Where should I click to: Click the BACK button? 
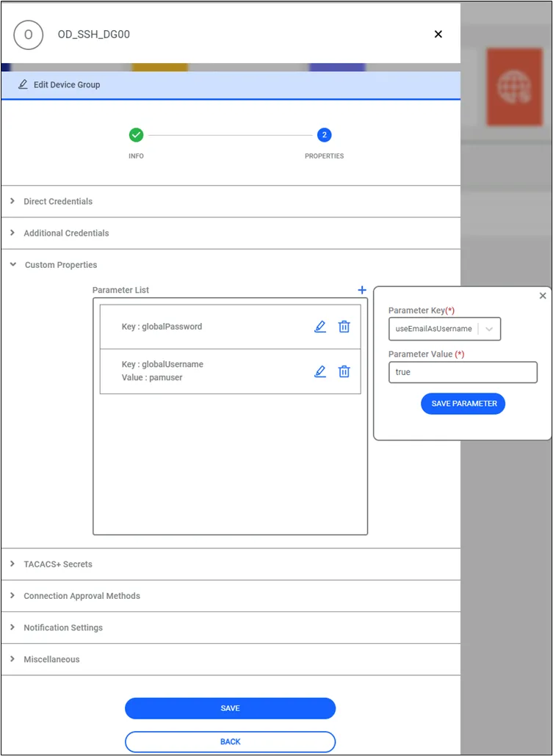pos(230,741)
